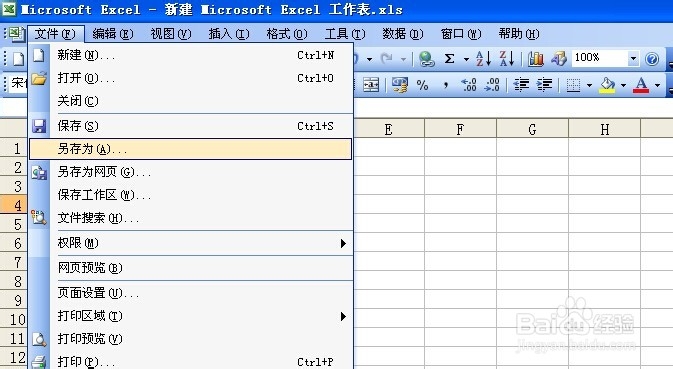
Task: Choose 新建(N)... in the File menu
Action: point(191,55)
